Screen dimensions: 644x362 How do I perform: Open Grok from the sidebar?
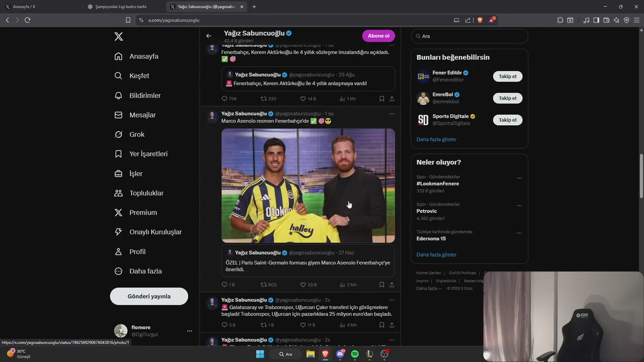click(x=129, y=135)
